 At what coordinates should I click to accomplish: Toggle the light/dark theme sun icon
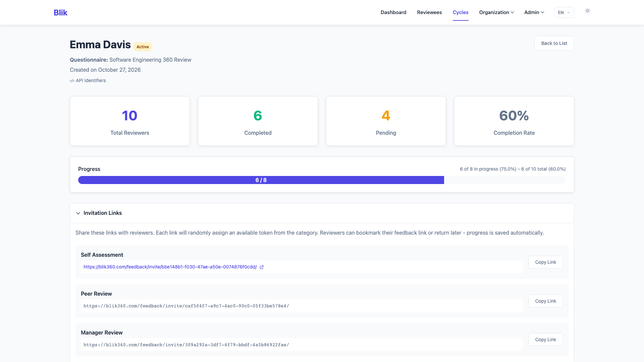pos(587,11)
